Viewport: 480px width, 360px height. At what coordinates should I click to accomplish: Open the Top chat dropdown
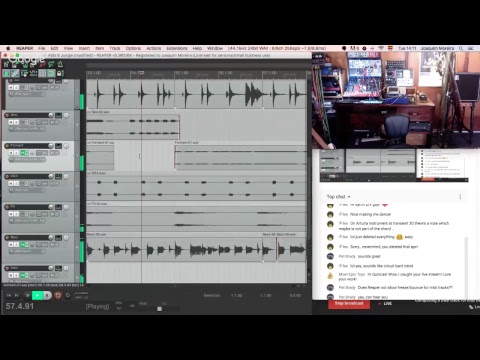[x=338, y=197]
